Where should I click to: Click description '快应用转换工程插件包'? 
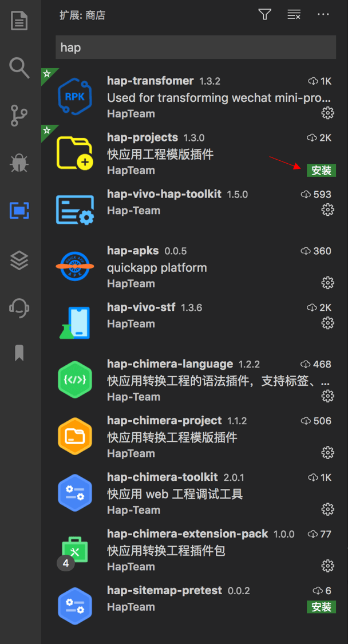pos(167,551)
